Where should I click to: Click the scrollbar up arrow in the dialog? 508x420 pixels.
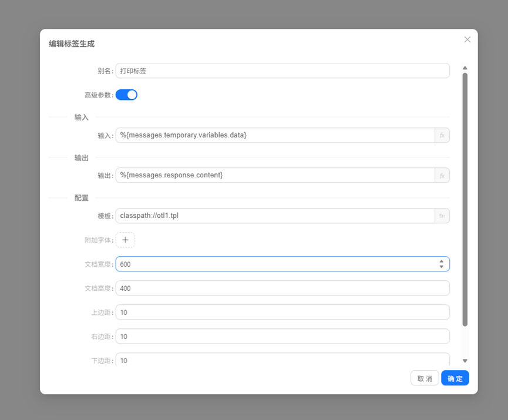click(x=465, y=68)
